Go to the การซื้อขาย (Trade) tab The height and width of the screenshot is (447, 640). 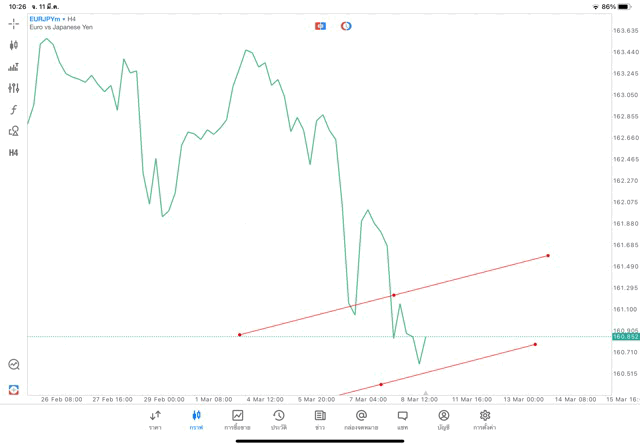237,419
